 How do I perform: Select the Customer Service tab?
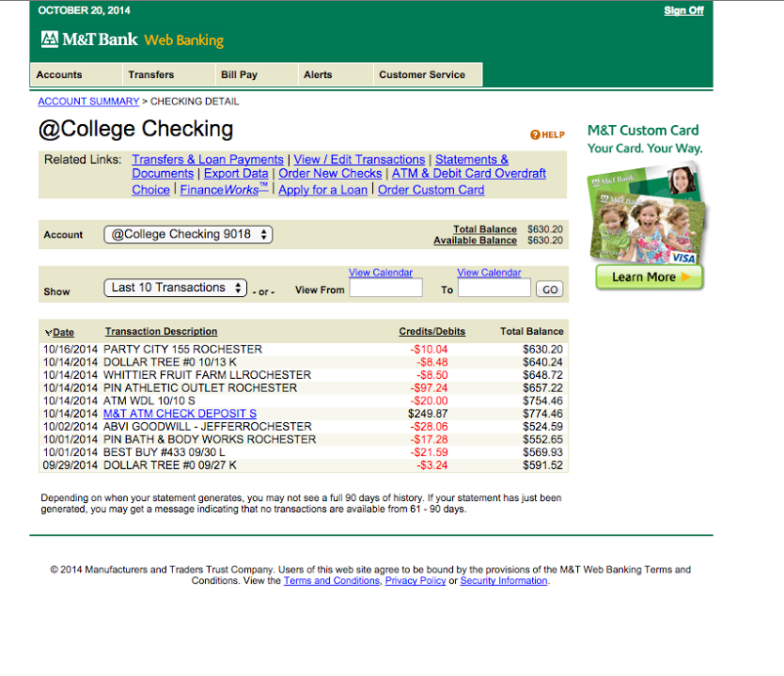click(x=428, y=74)
